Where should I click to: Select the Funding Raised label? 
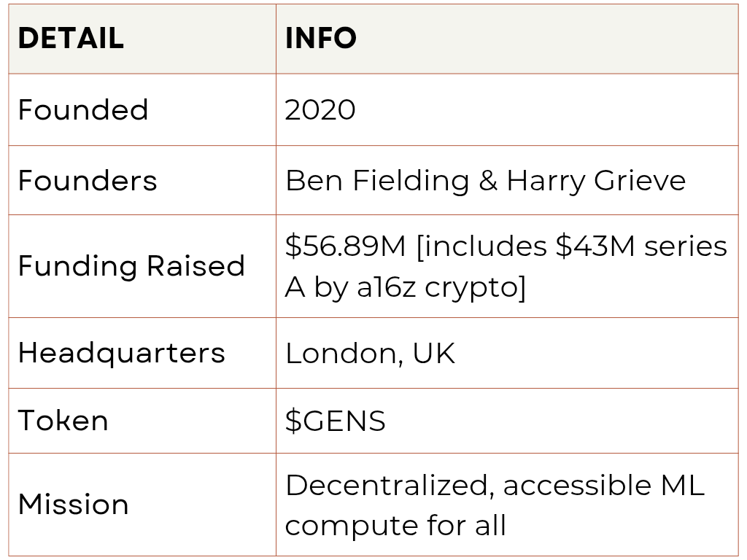pos(131,266)
